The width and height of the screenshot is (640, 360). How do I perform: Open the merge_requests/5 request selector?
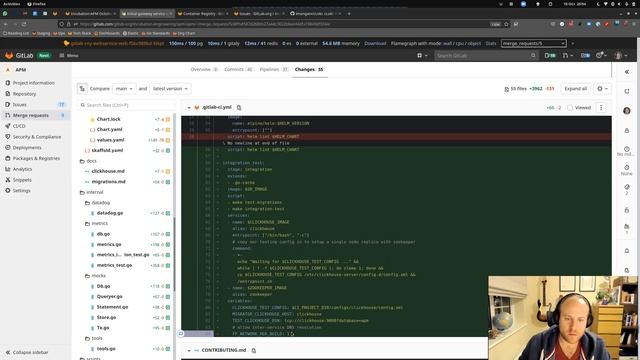click(533, 43)
